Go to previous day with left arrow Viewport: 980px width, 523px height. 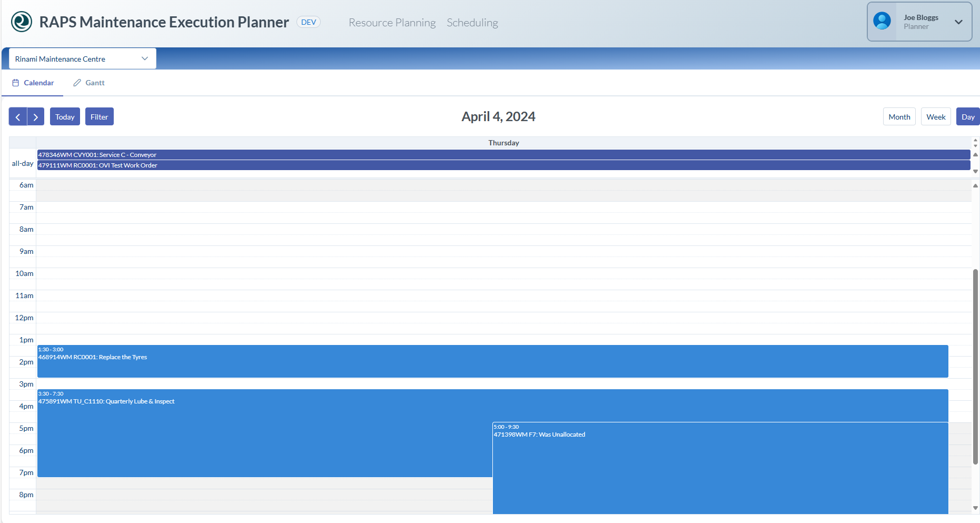[x=18, y=117]
